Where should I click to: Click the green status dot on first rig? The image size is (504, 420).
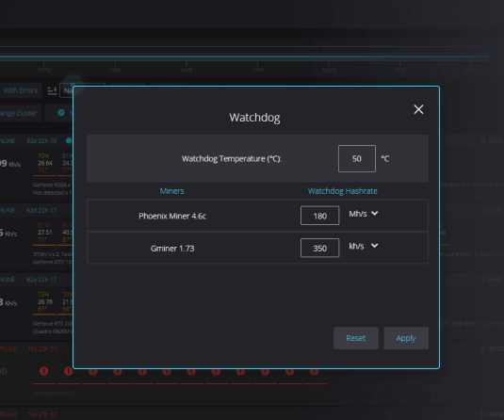click(69, 140)
